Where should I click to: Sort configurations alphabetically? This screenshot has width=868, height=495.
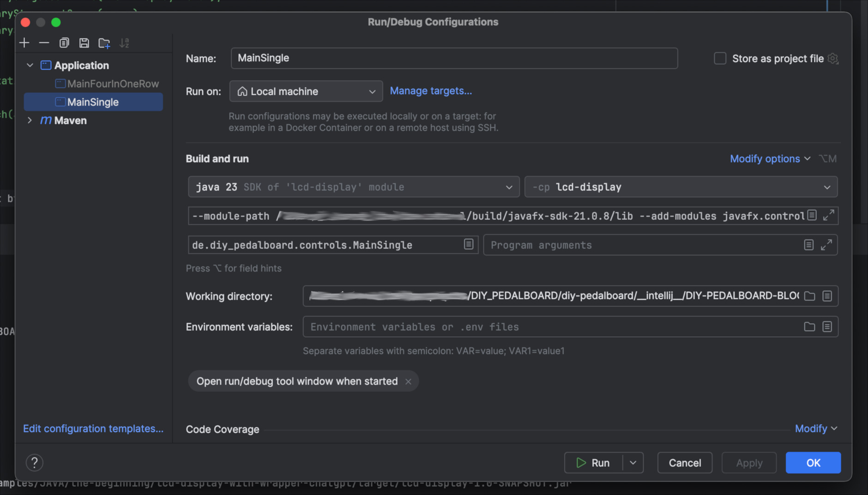124,42
